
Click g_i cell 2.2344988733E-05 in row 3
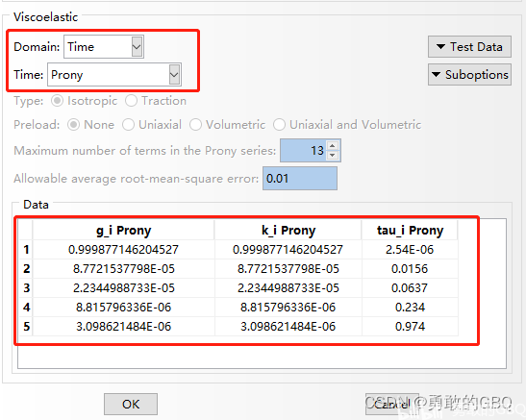[x=123, y=288]
